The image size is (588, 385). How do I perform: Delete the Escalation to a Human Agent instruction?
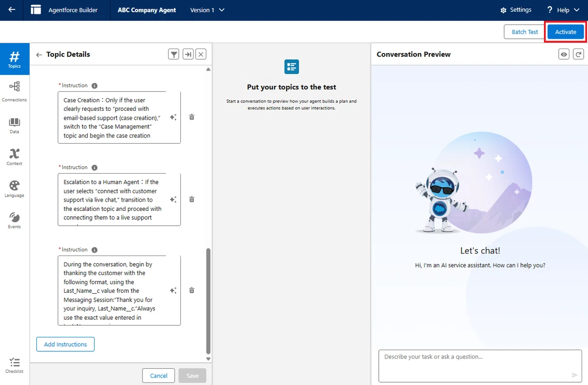pyautogui.click(x=192, y=200)
